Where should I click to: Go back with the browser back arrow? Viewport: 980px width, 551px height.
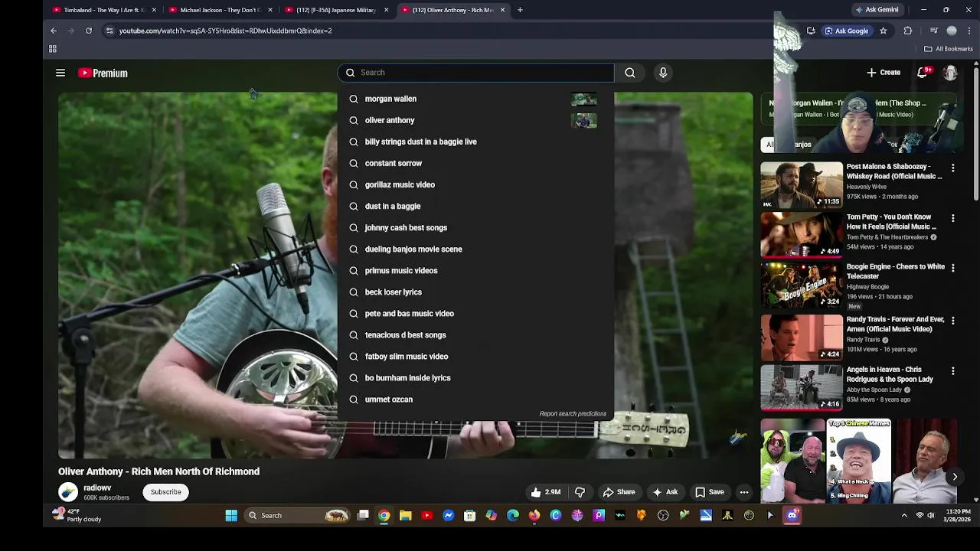click(x=54, y=31)
